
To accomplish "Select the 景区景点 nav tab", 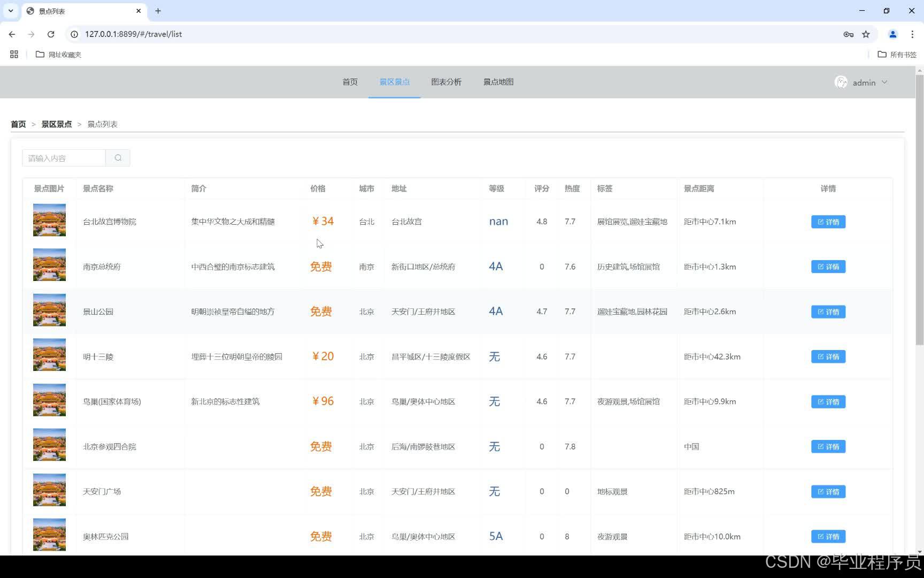I will (x=395, y=82).
